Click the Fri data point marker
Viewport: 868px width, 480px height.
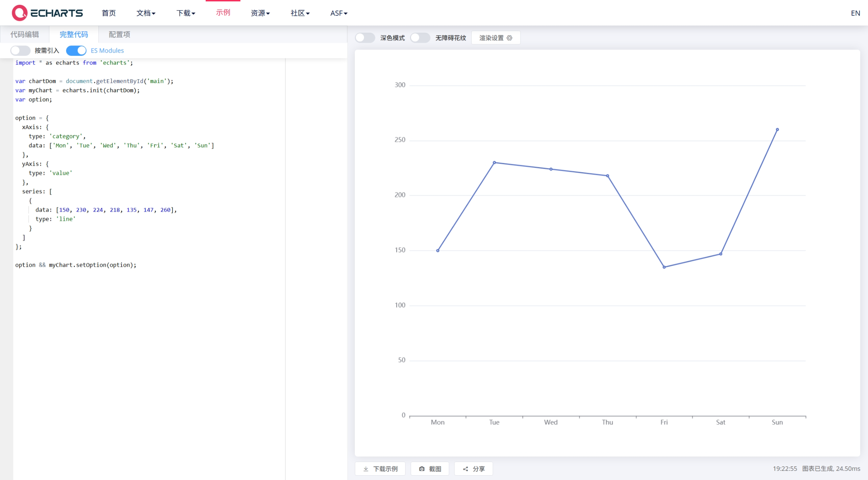(x=664, y=267)
